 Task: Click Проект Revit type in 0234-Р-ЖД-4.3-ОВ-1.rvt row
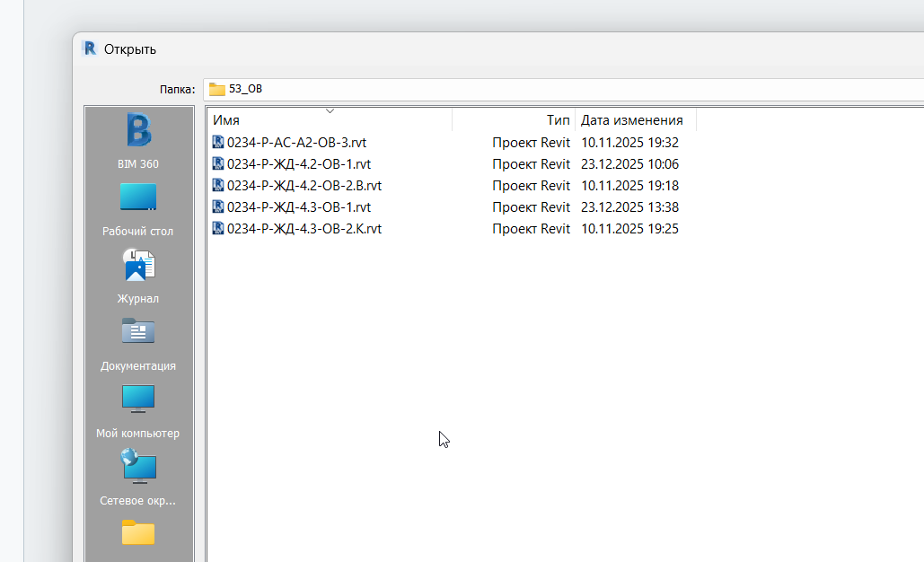click(x=531, y=206)
